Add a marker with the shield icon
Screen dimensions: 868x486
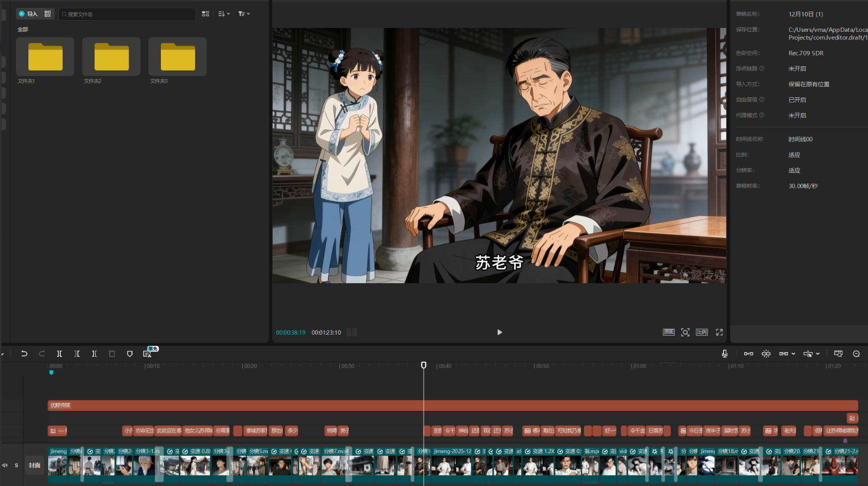click(130, 354)
